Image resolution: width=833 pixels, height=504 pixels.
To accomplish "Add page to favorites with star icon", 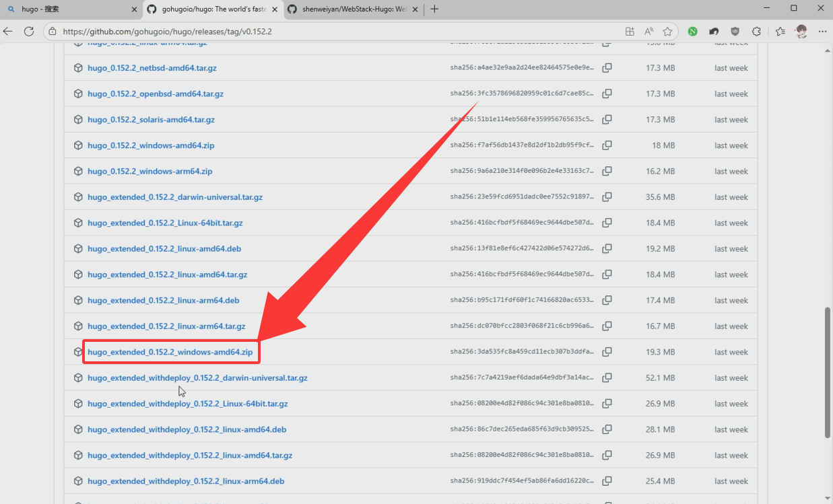I will pyautogui.click(x=667, y=32).
